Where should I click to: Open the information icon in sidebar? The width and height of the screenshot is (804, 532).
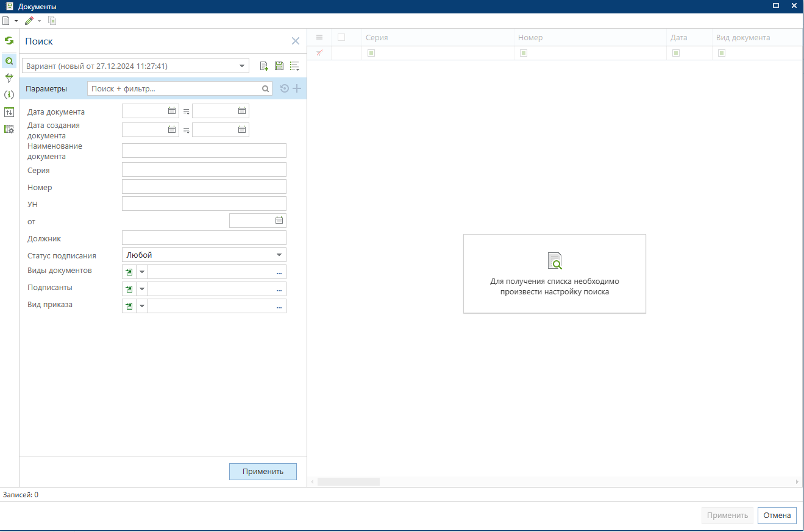click(x=9, y=94)
